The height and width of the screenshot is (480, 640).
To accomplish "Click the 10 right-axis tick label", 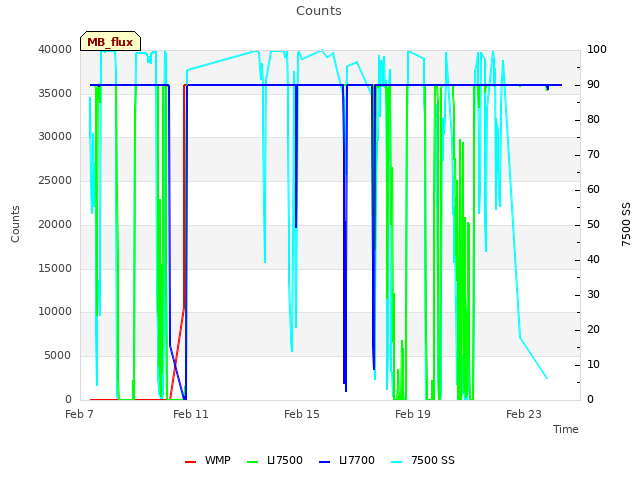I will click(593, 364).
